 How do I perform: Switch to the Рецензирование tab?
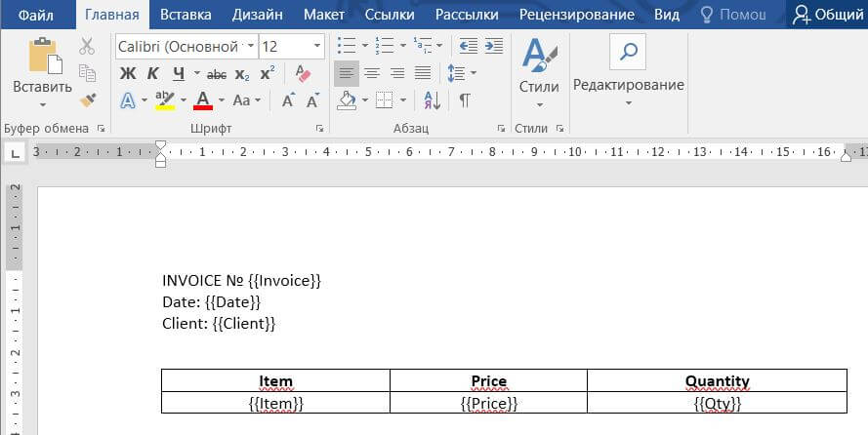click(x=577, y=15)
